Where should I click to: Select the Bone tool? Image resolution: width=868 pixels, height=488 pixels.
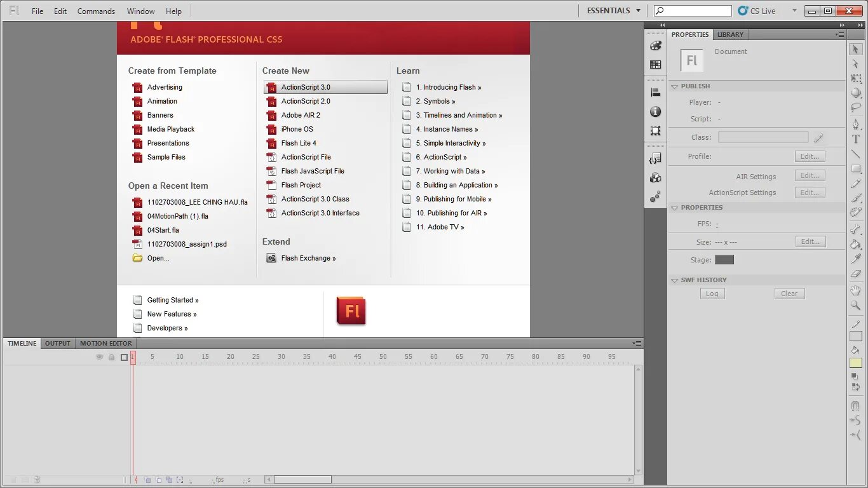(856, 229)
